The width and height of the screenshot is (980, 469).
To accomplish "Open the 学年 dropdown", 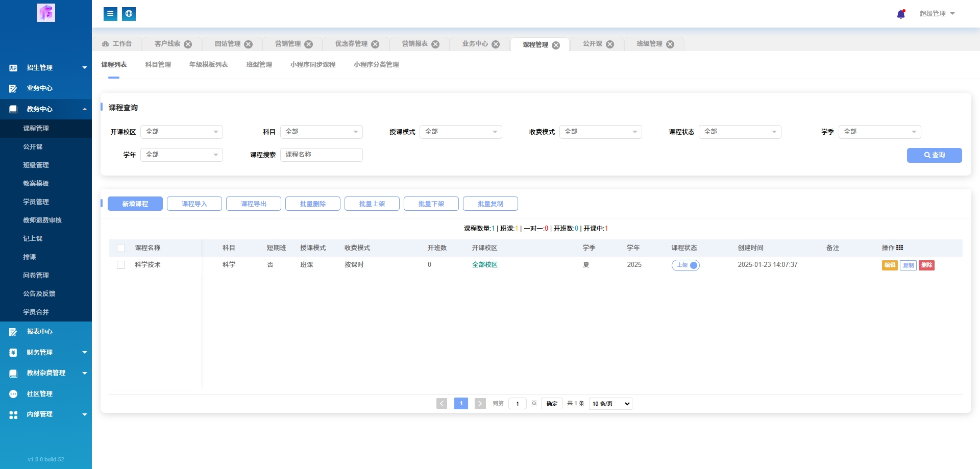I will (182, 155).
